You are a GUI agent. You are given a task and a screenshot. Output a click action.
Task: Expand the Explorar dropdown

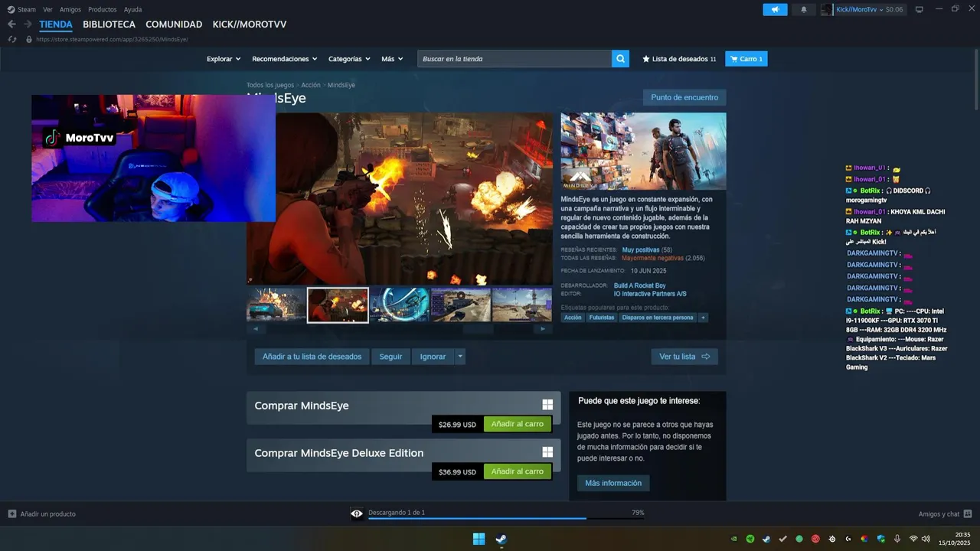pos(224,59)
